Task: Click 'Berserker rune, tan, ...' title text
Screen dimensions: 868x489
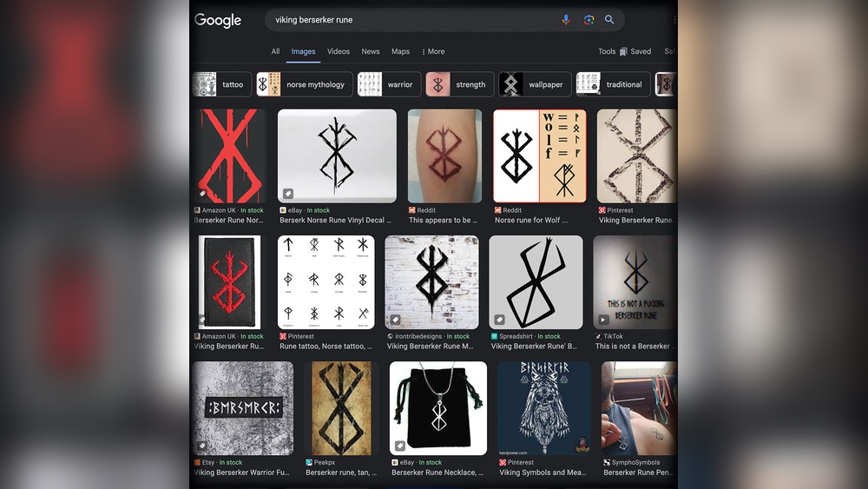Action: (341, 472)
